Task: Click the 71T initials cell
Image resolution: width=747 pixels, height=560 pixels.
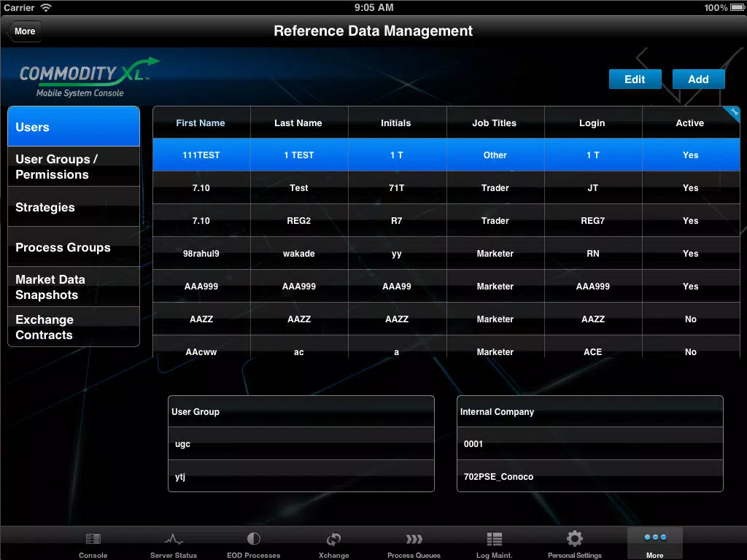Action: click(x=397, y=187)
